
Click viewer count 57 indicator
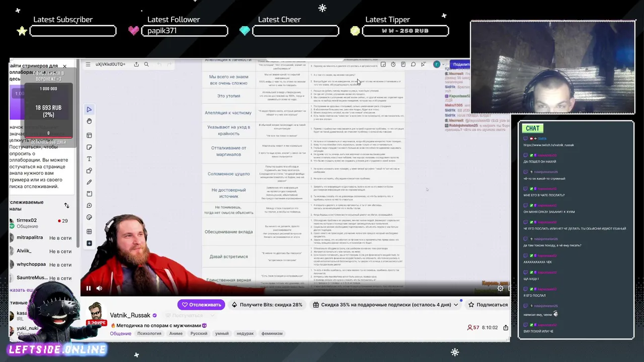[x=473, y=327]
